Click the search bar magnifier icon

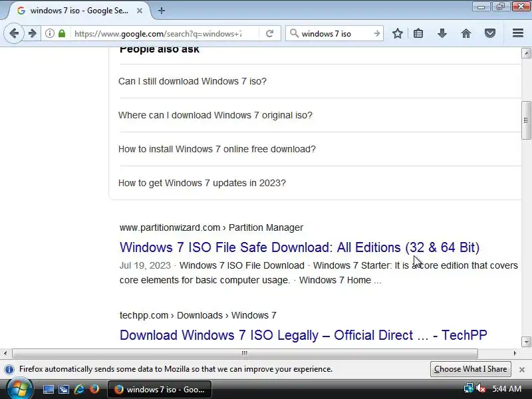(294, 33)
